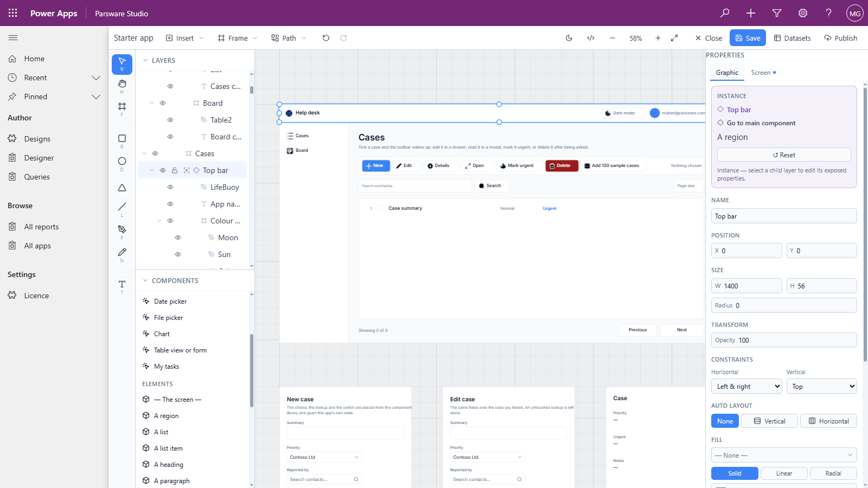Select the Hand pan tool

(x=122, y=86)
